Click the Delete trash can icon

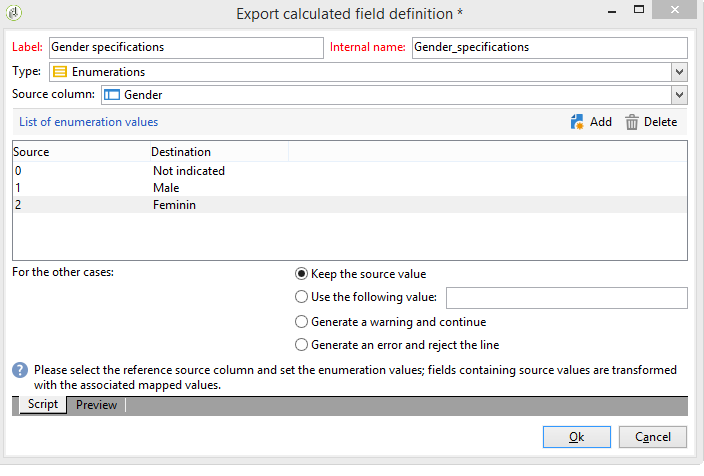(x=632, y=122)
